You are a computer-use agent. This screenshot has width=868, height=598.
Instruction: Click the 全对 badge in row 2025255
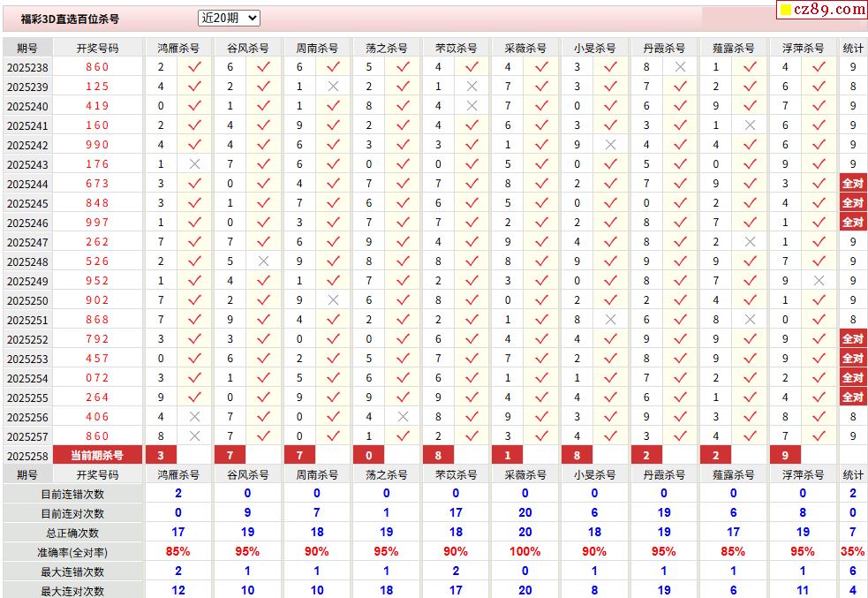(853, 397)
